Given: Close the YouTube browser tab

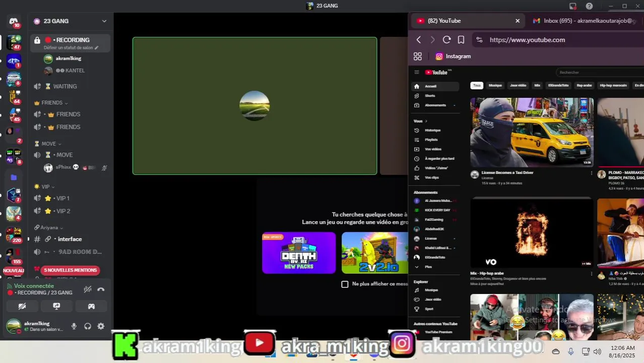Looking at the screenshot, I should pyautogui.click(x=518, y=21).
